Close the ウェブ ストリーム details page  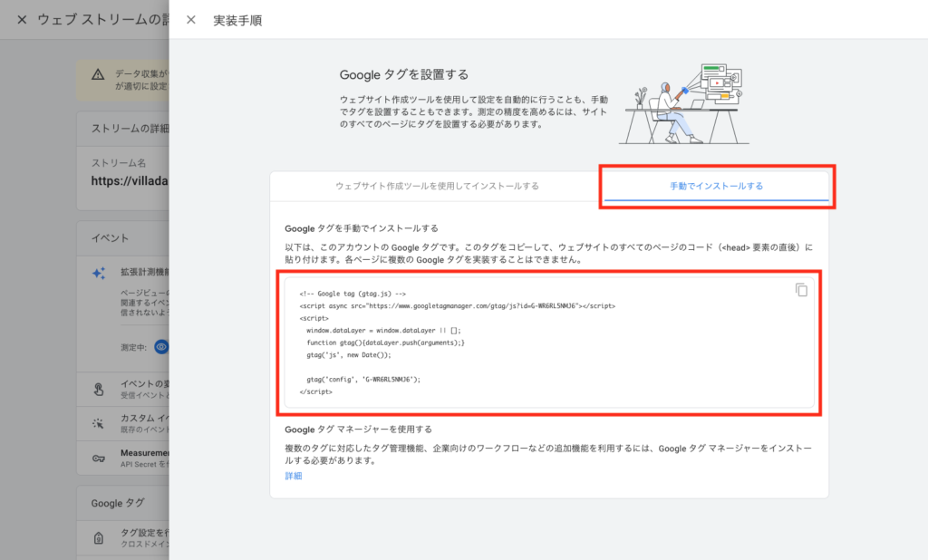click(x=22, y=20)
